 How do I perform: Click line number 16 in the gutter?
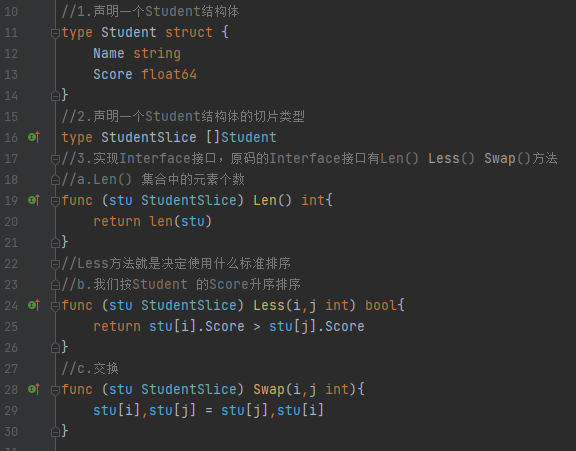pos(11,138)
